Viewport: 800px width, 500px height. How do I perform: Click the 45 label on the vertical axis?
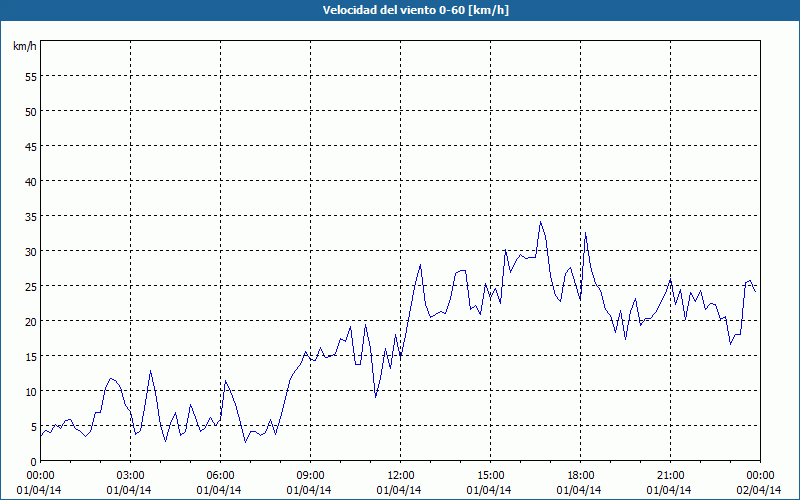[x=31, y=146]
